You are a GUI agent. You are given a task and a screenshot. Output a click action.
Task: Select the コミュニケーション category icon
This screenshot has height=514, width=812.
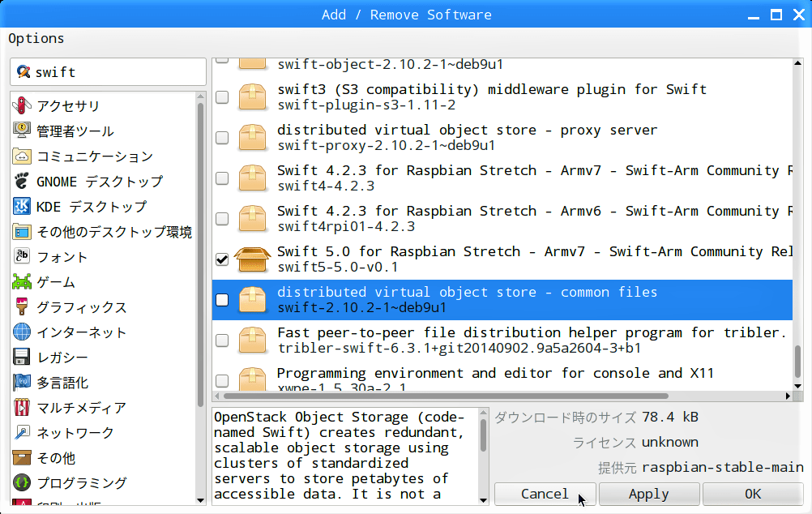pos(22,156)
